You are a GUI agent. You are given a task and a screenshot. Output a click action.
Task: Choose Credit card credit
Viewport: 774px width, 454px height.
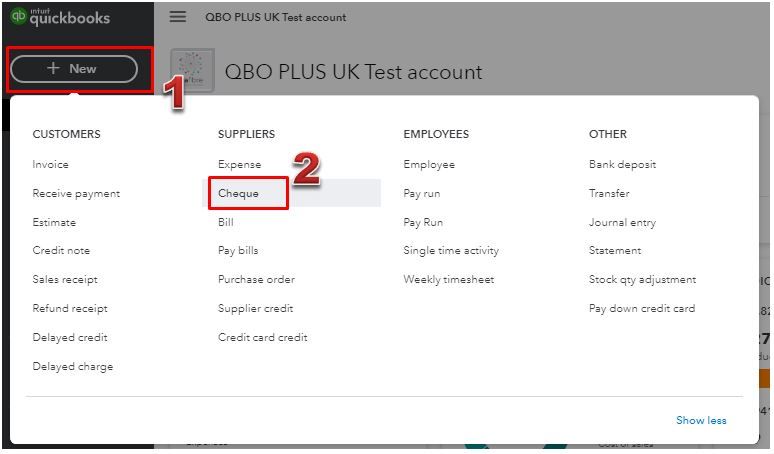click(x=263, y=338)
